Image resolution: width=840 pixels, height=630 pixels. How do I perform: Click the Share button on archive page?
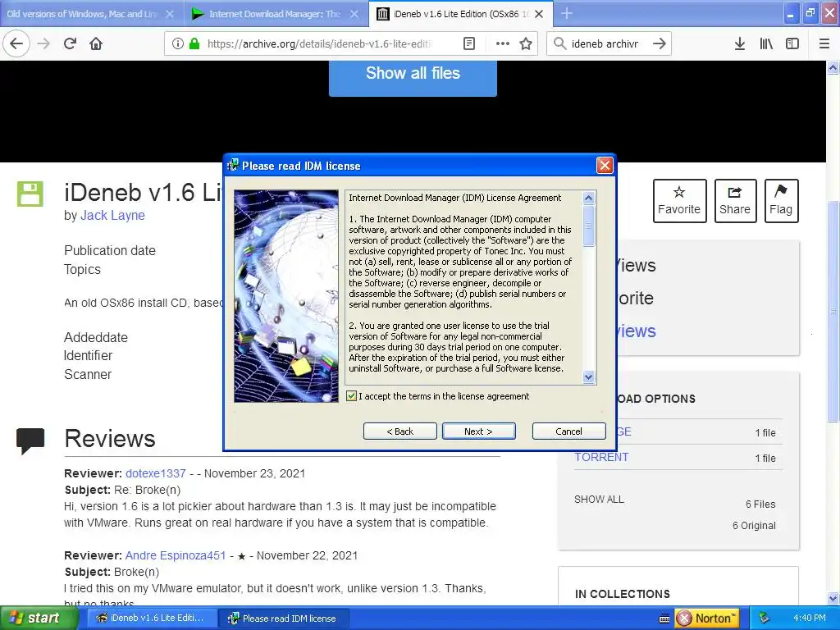click(735, 201)
